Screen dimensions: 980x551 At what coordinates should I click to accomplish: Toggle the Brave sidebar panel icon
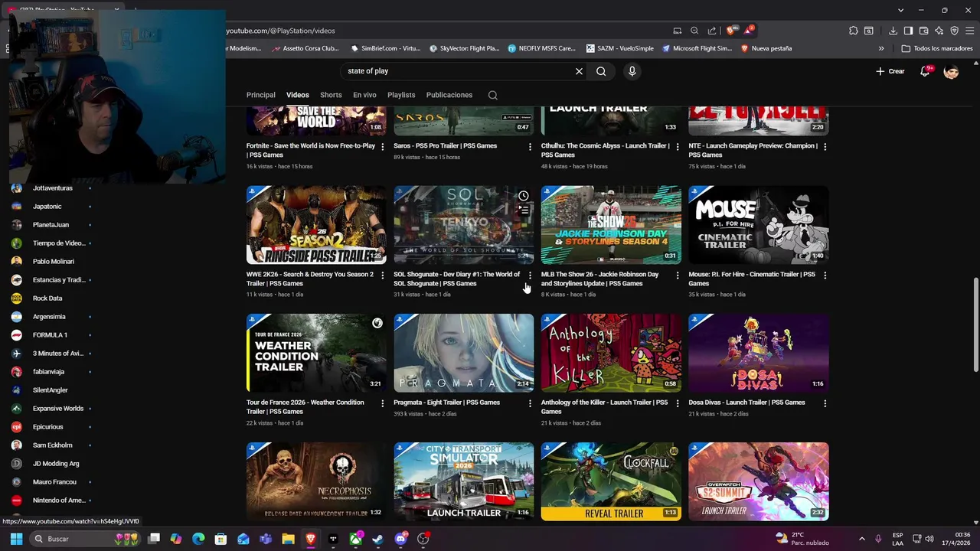coord(908,31)
